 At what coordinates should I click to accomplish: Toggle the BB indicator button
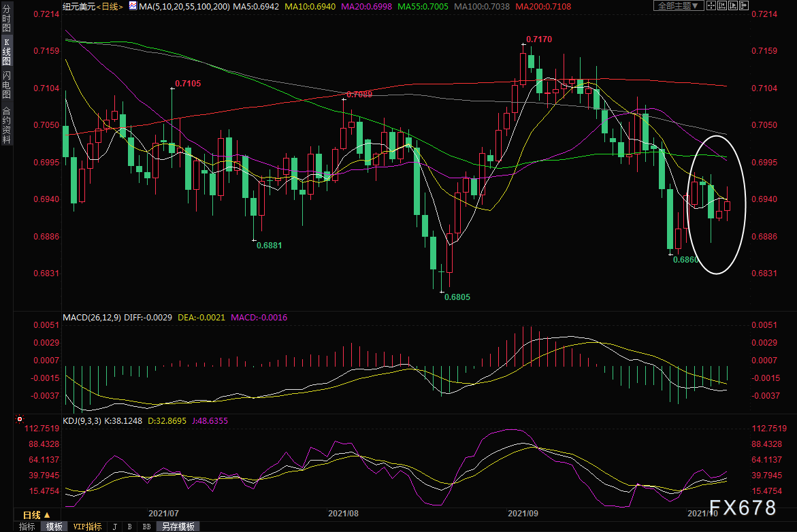[x=146, y=527]
